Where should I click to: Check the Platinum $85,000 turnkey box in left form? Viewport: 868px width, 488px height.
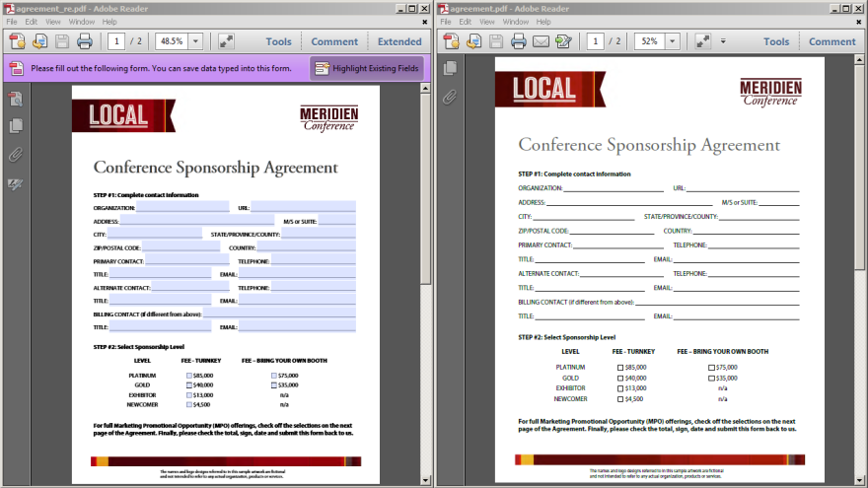coord(189,376)
